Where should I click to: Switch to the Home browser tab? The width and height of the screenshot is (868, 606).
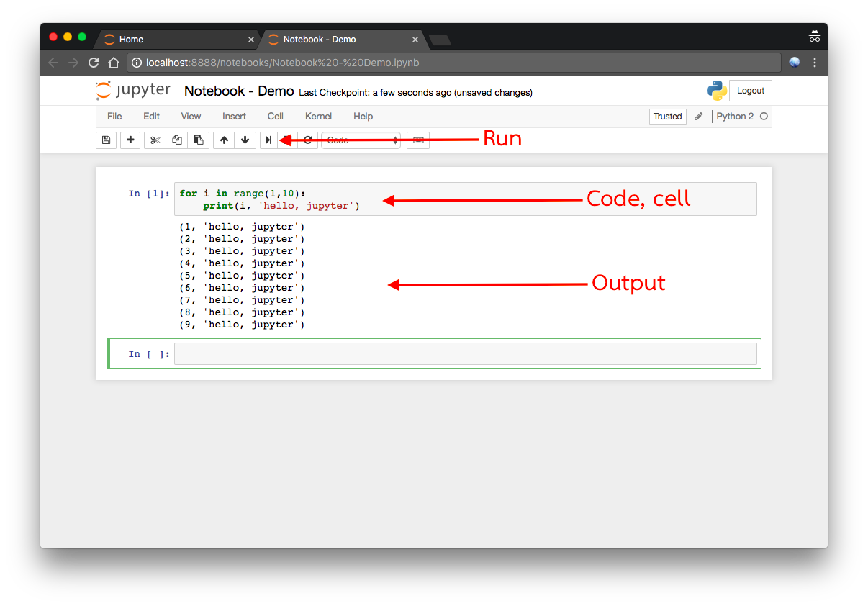coord(131,40)
